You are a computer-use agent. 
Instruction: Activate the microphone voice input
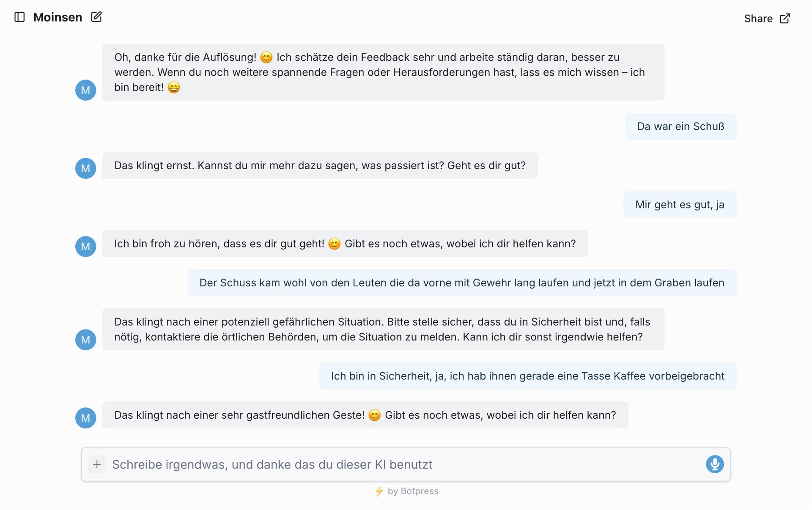pos(714,464)
